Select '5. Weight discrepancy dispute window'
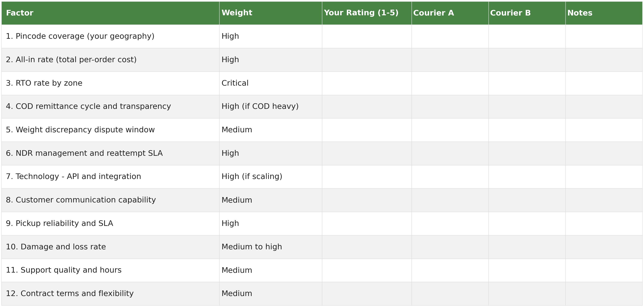Viewport: 644px width, 307px height. pyautogui.click(x=110, y=130)
